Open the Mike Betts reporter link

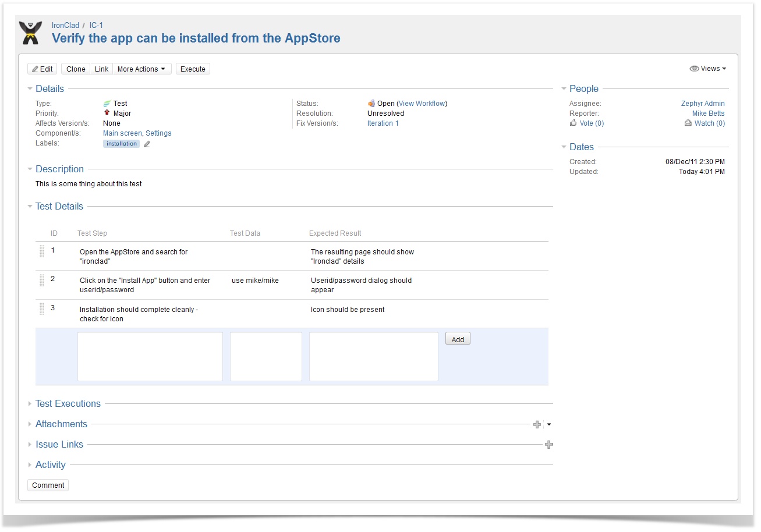709,114
